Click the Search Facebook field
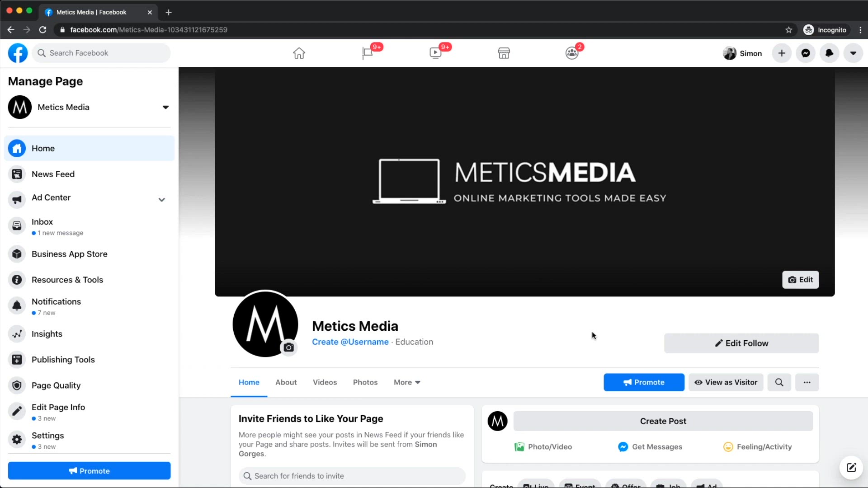This screenshot has height=488, width=868. (x=101, y=53)
